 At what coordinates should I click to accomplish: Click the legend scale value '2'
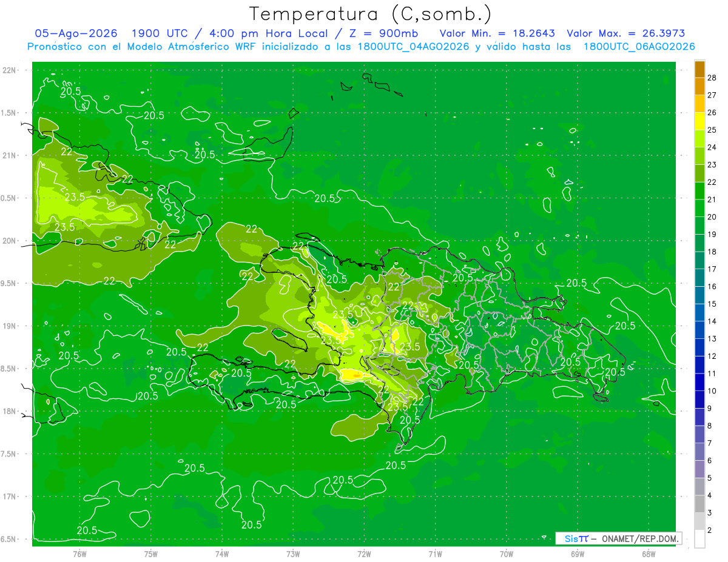[710, 530]
